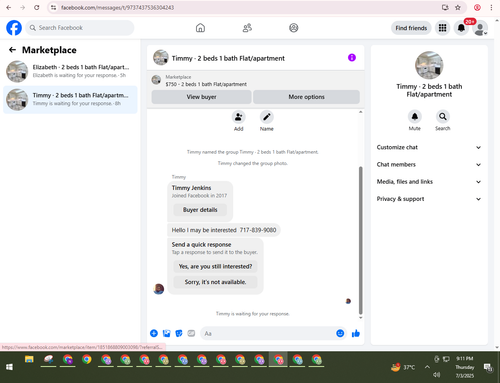Click the 'Timmy - 2 beds 1 bath' chat title

click(228, 58)
